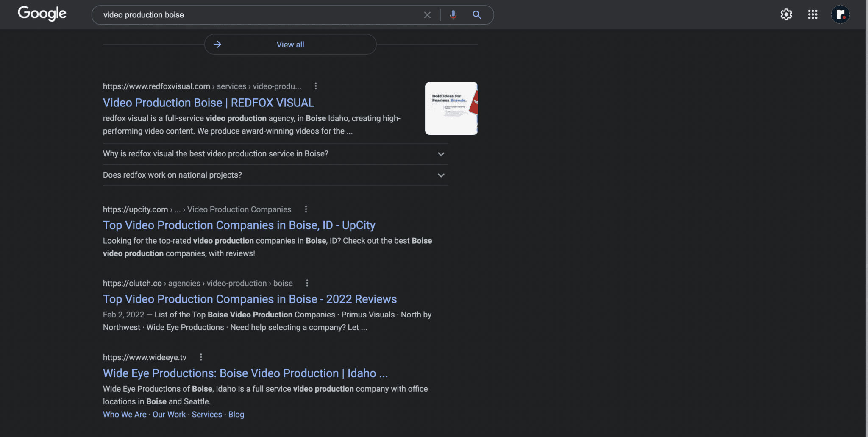Submit the search via the magnifying glass icon
868x437 pixels.
point(476,14)
